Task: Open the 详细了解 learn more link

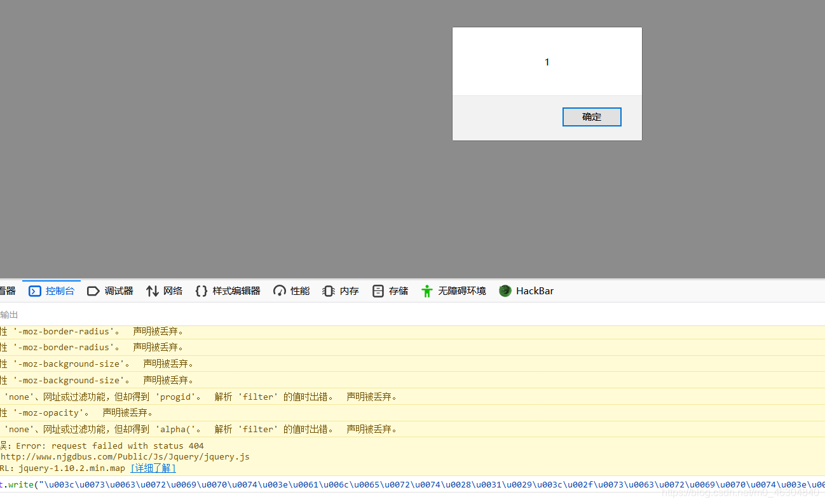Action: tap(153, 468)
